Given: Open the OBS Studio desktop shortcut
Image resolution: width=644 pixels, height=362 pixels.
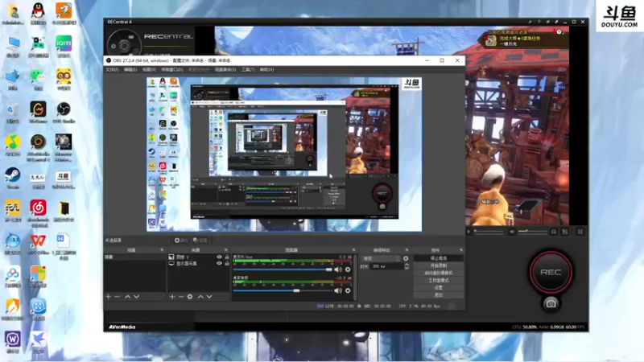Looking at the screenshot, I should coord(64,113).
